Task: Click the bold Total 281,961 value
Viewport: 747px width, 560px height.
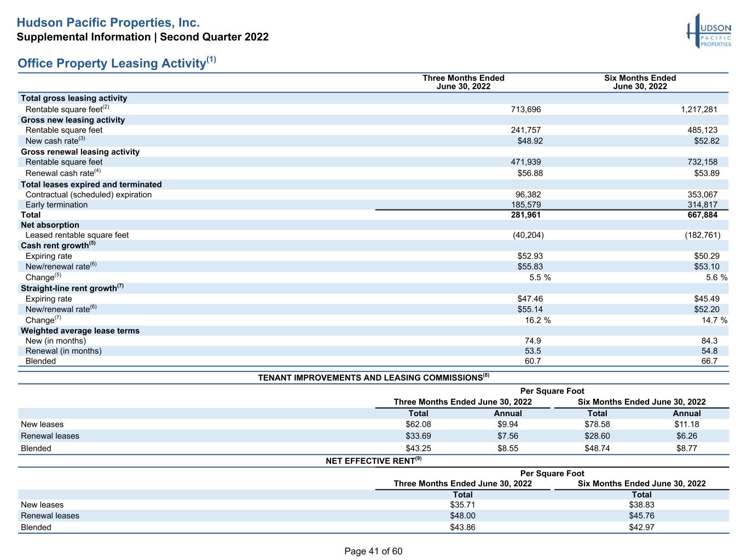Action: pyautogui.click(x=526, y=215)
